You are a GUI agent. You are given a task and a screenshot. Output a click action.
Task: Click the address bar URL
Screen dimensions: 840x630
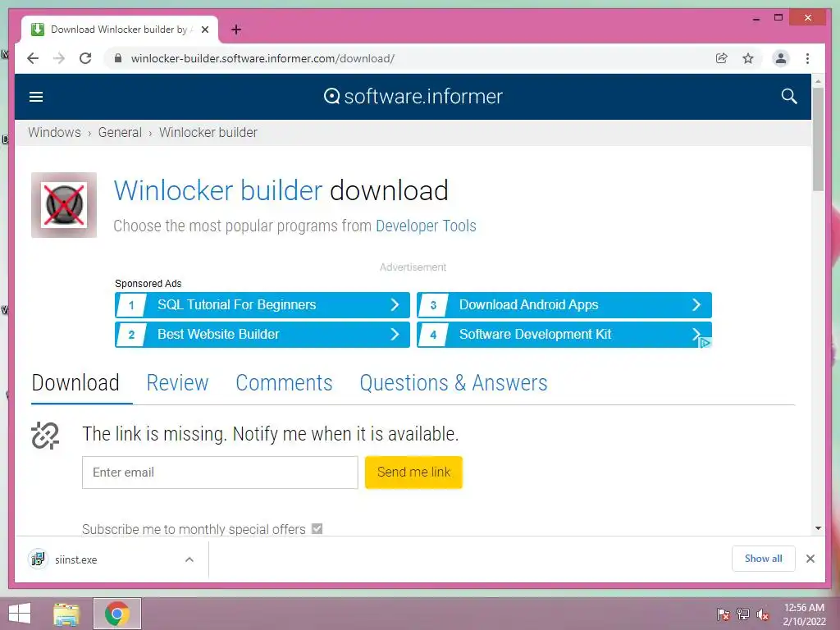(x=262, y=58)
